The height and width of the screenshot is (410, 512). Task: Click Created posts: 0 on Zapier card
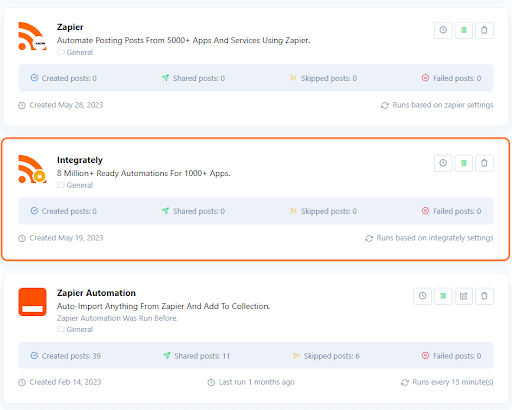coord(64,78)
